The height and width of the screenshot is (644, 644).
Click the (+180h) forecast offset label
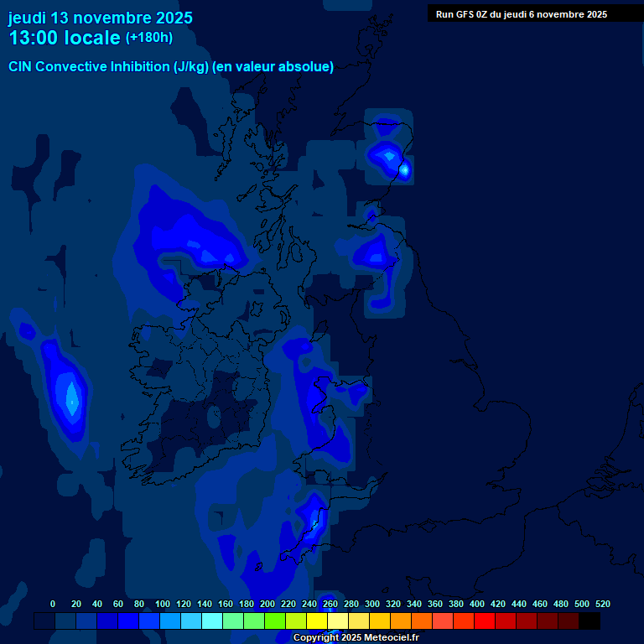tap(149, 38)
